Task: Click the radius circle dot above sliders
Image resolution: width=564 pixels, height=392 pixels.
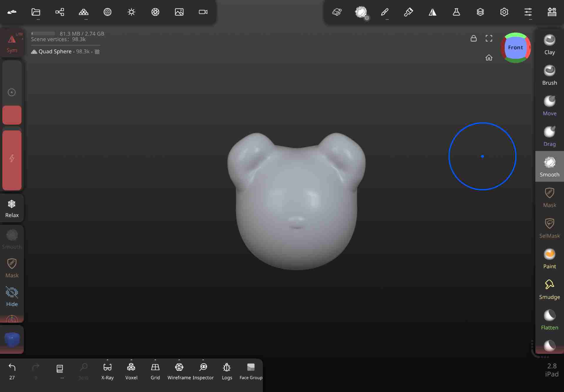Action: 12,92
